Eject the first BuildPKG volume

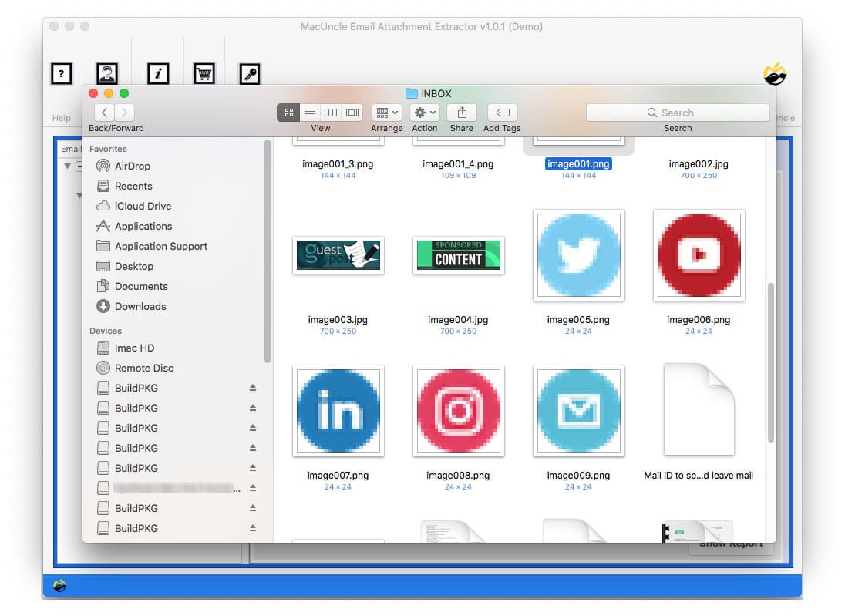pyautogui.click(x=253, y=388)
